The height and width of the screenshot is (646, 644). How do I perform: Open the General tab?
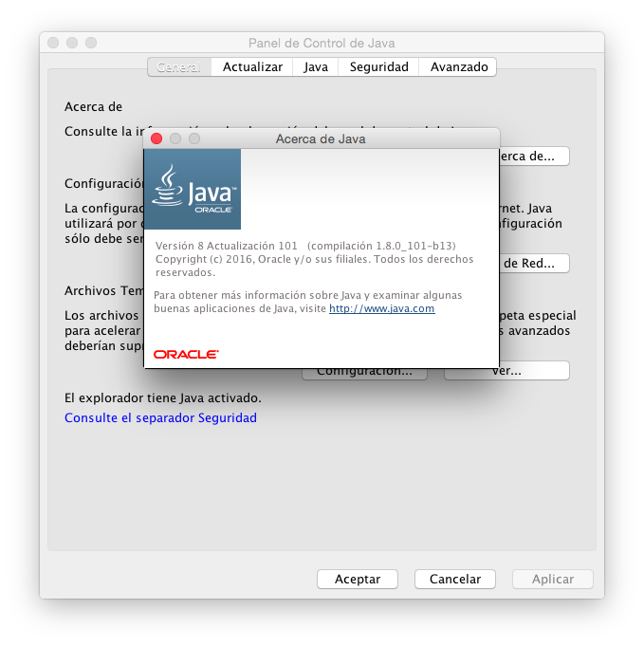click(179, 66)
